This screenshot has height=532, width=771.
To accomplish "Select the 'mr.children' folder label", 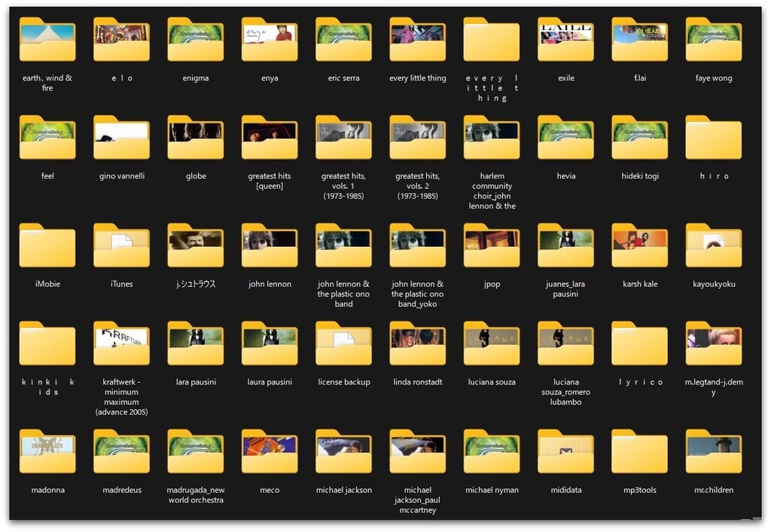I will (714, 490).
